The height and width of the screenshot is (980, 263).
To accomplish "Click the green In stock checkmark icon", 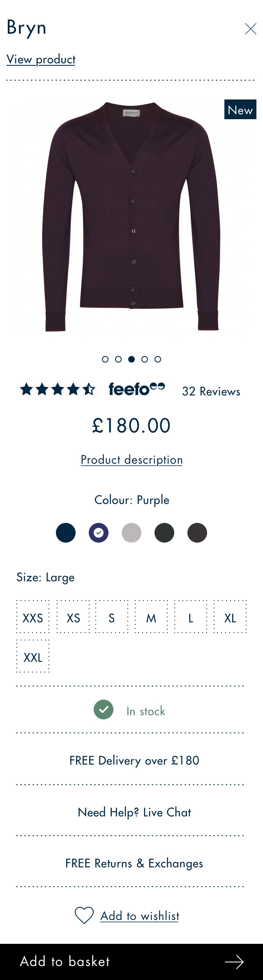I will click(x=104, y=710).
